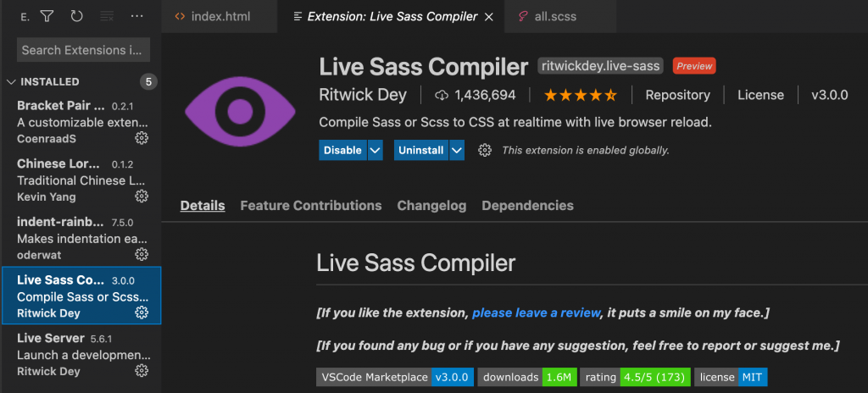
Task: Click the all.scss file icon in tab
Action: 522,17
